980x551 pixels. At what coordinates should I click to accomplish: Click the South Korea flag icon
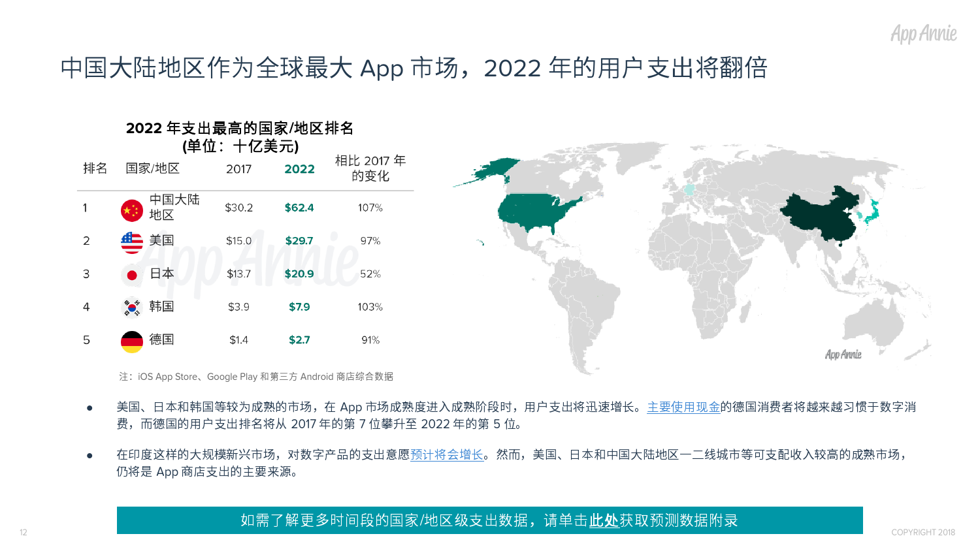132,307
